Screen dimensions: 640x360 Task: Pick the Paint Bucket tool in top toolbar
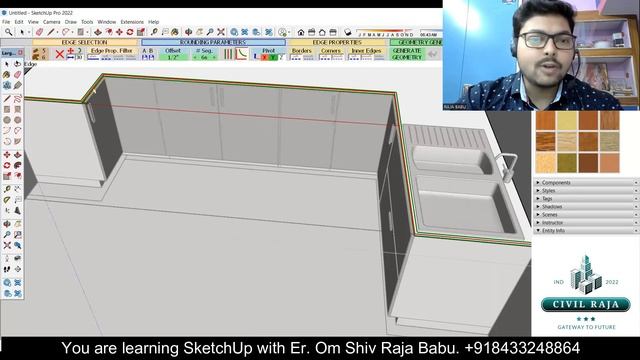175,31
